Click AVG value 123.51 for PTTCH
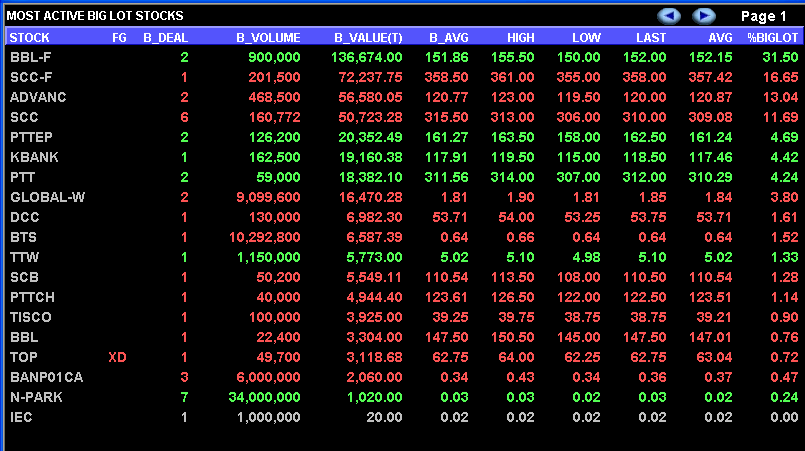 (710, 297)
